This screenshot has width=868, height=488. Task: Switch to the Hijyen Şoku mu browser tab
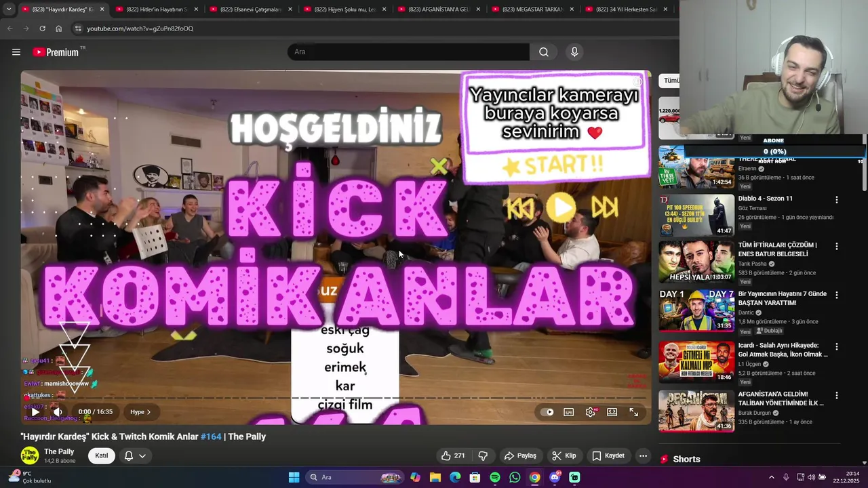click(x=344, y=9)
